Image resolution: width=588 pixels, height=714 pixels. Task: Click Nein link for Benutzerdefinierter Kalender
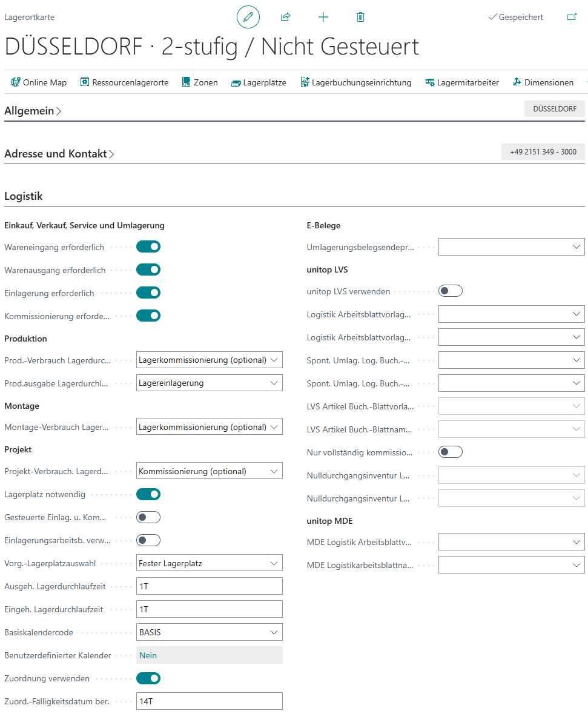click(148, 655)
